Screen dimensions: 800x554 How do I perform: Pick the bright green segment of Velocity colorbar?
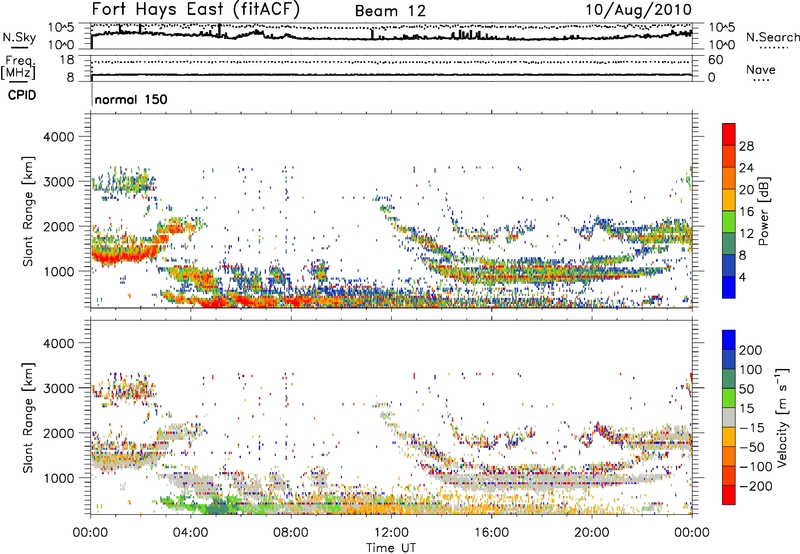point(729,398)
